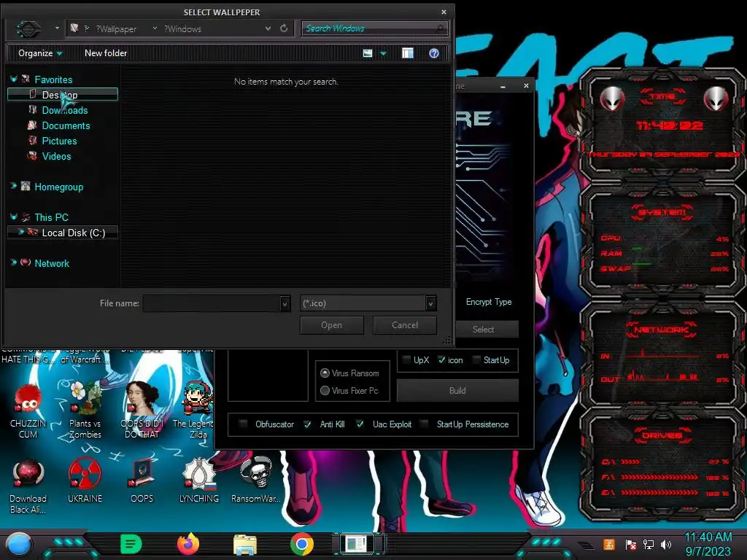This screenshot has width=747, height=560.
Task: Toggle the preview pane icon
Action: click(407, 53)
